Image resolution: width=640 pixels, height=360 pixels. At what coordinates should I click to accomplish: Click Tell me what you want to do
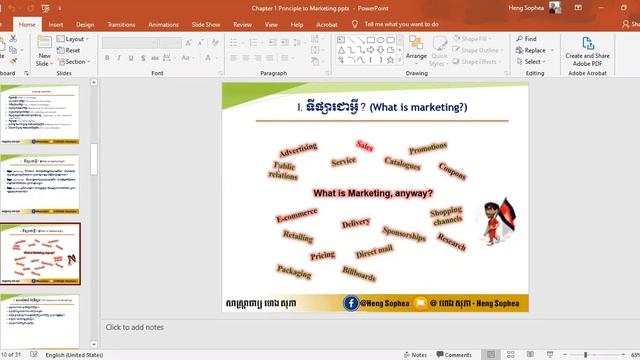pos(401,24)
